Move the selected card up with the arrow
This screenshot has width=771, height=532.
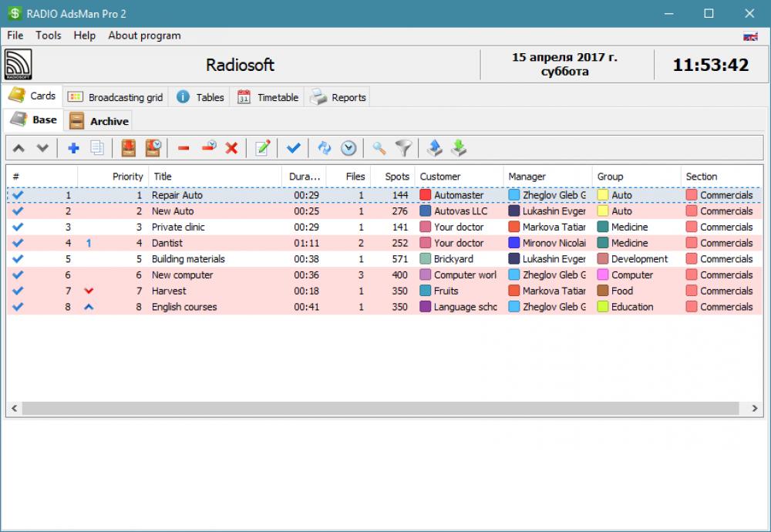[x=18, y=147]
